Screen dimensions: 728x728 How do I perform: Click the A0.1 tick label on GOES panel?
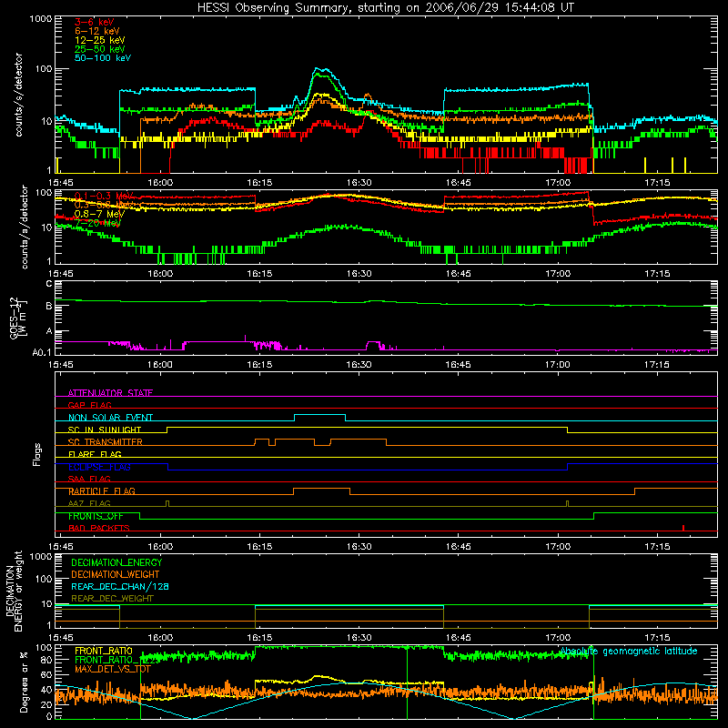[x=42, y=353]
